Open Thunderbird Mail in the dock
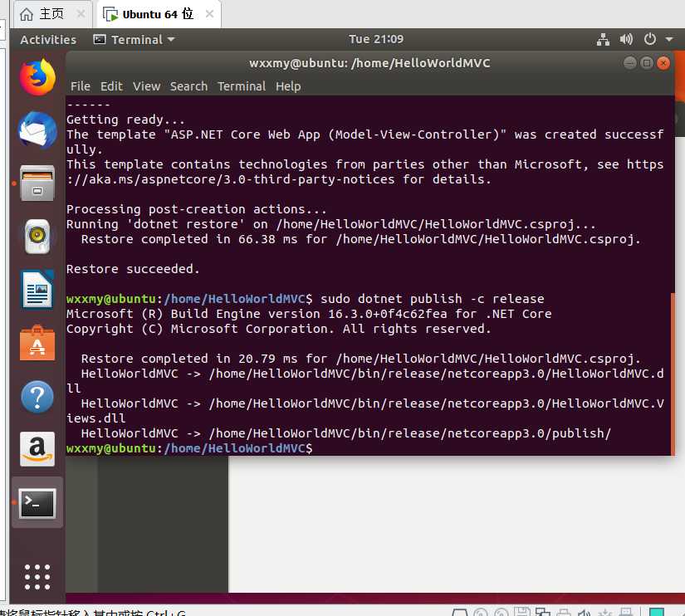This screenshot has height=616, width=685. [37, 130]
